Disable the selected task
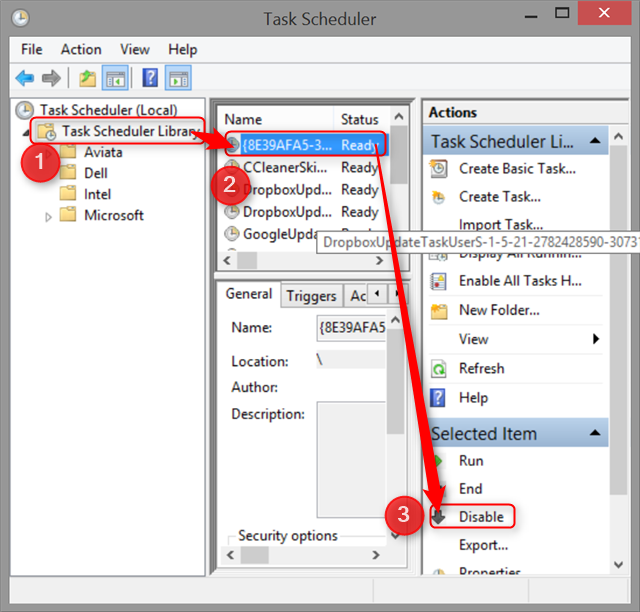 [481, 517]
